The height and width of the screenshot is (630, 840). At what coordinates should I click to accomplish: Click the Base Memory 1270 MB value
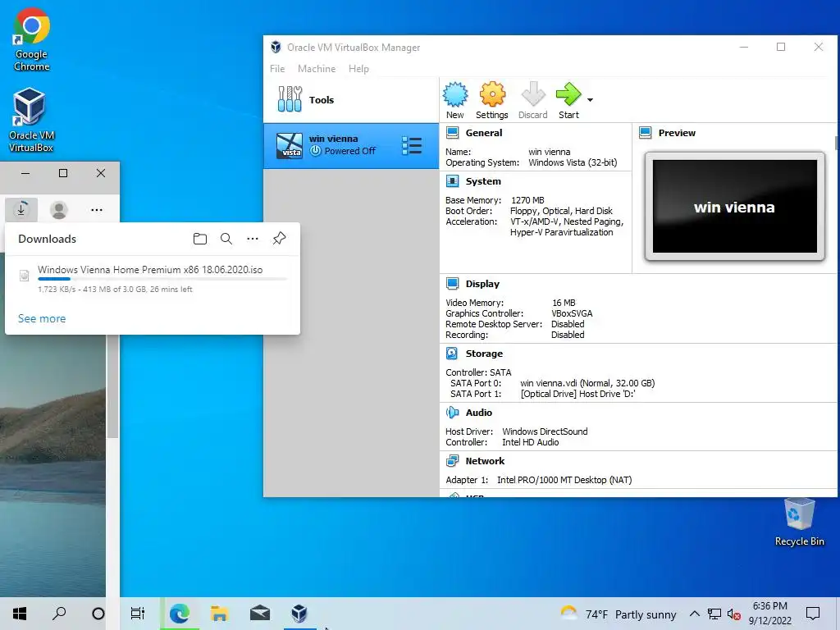527,200
